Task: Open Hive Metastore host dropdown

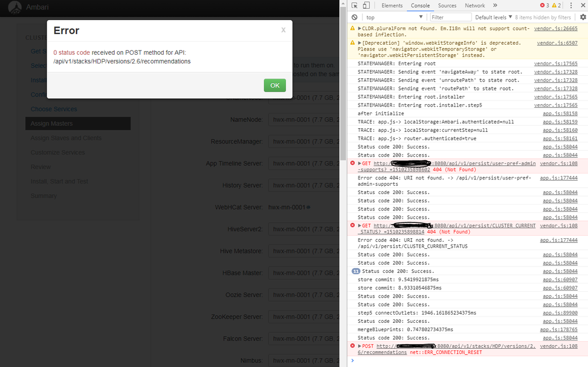Action: 304,251
